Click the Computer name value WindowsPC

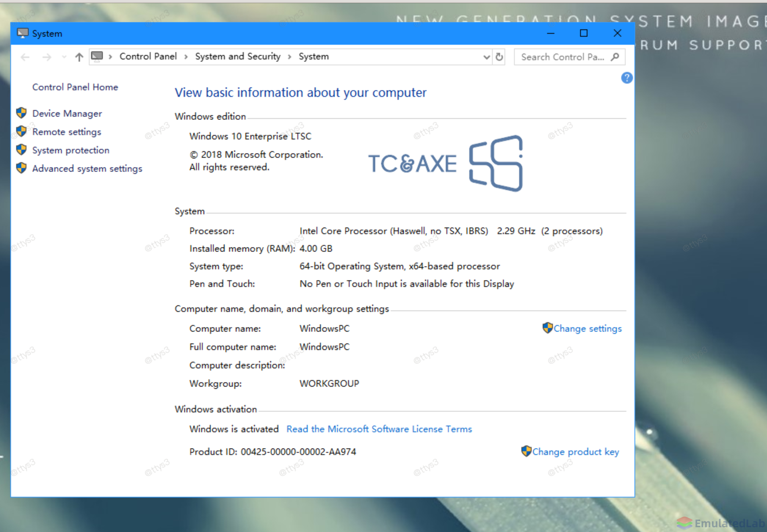[325, 328]
